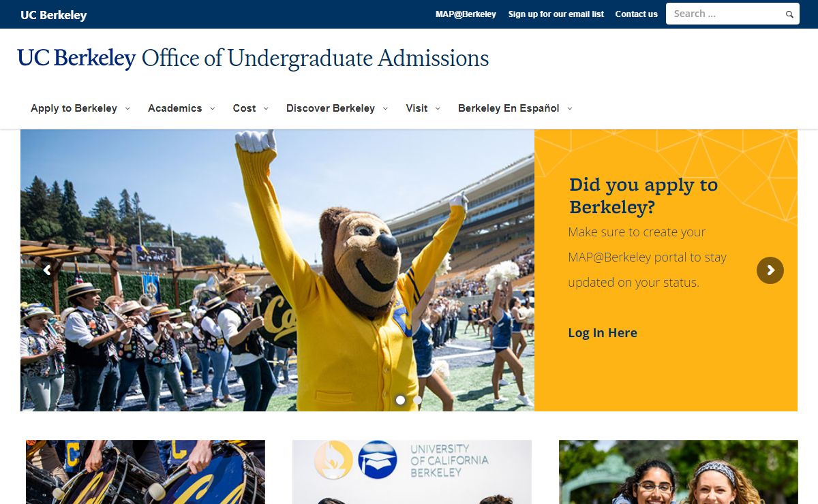Expand chevron beside Visit
Screen dimensions: 818x504
coord(438,108)
